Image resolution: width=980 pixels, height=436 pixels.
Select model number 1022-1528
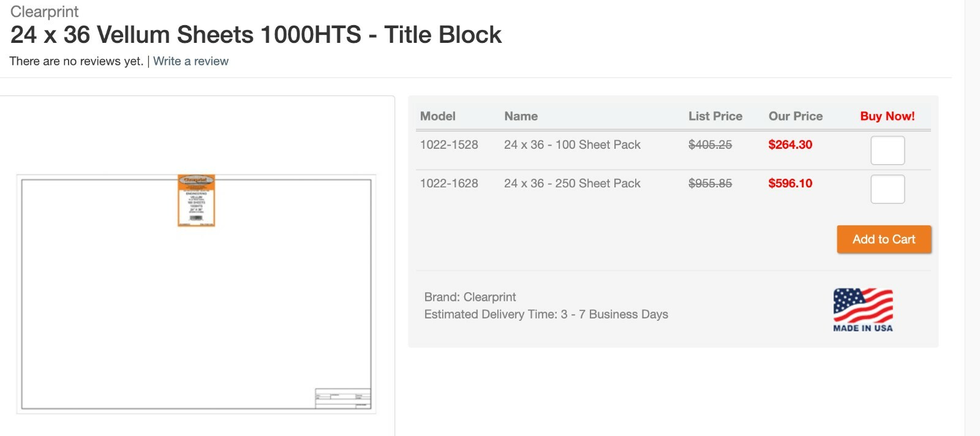click(449, 145)
